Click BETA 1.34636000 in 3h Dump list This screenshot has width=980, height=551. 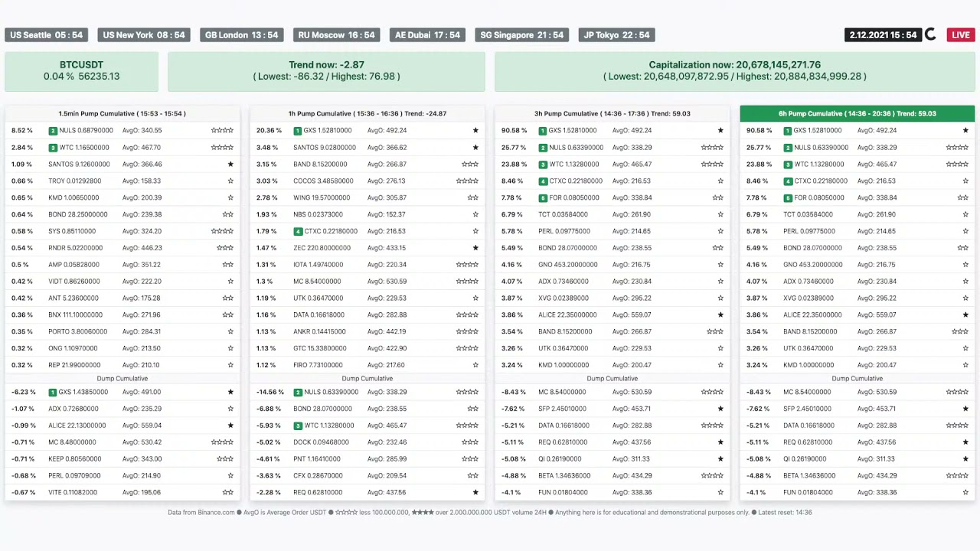[x=564, y=476]
